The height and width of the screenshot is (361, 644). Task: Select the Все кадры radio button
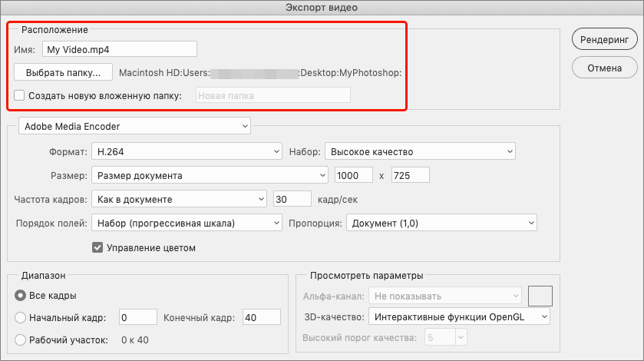coord(21,296)
